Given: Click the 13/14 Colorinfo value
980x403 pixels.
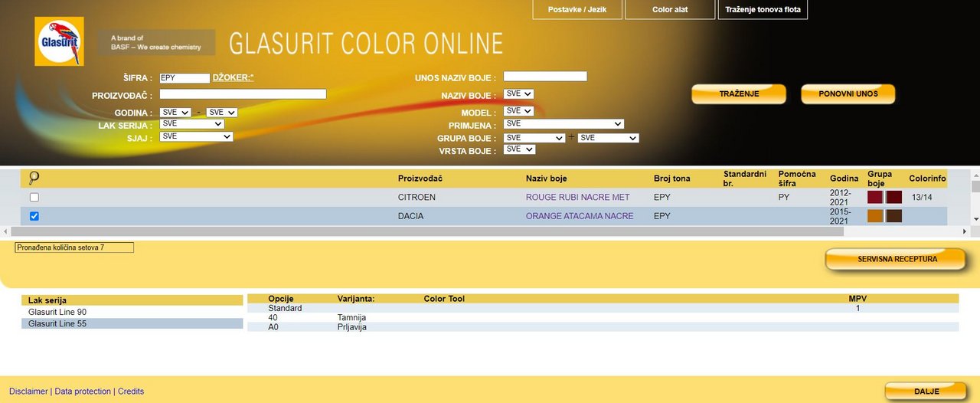Looking at the screenshot, I should (923, 197).
